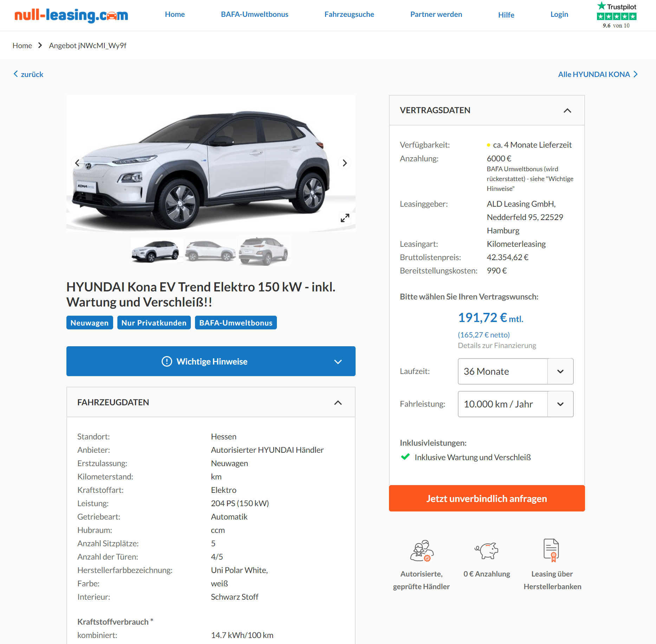This screenshot has width=656, height=644.
Task: Open Details zur Finanzierung link
Action: click(x=497, y=345)
